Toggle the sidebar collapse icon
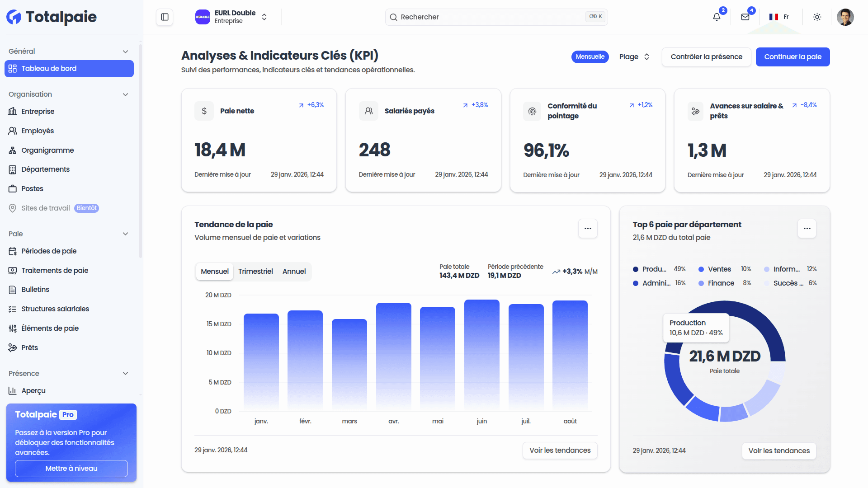868x488 pixels. click(165, 17)
